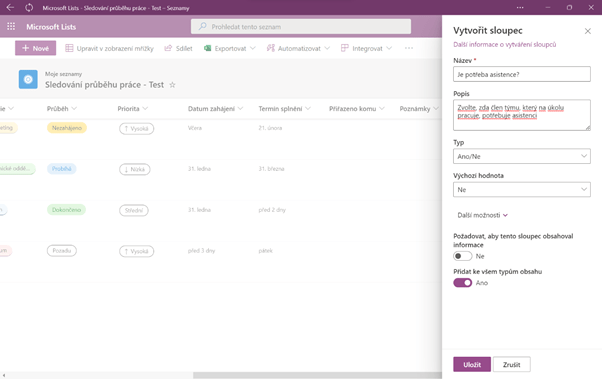Click the Automate flow icon
The image size is (602, 379).
(271, 48)
